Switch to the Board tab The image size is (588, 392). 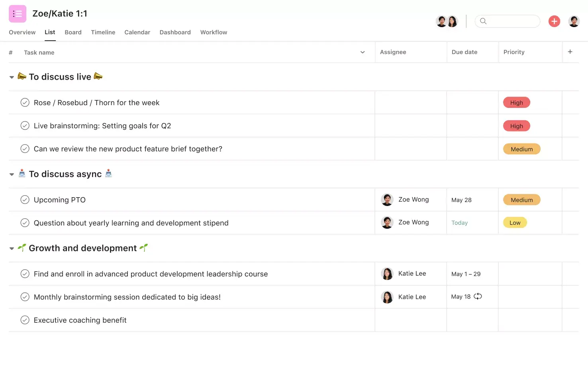click(x=73, y=32)
